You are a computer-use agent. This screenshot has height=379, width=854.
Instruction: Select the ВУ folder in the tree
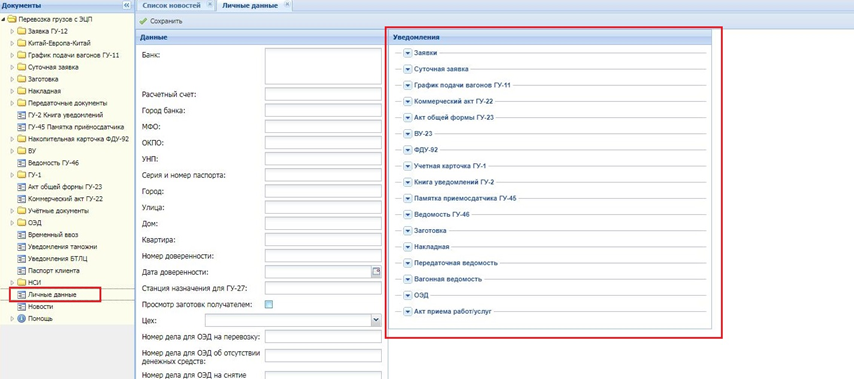coord(32,151)
